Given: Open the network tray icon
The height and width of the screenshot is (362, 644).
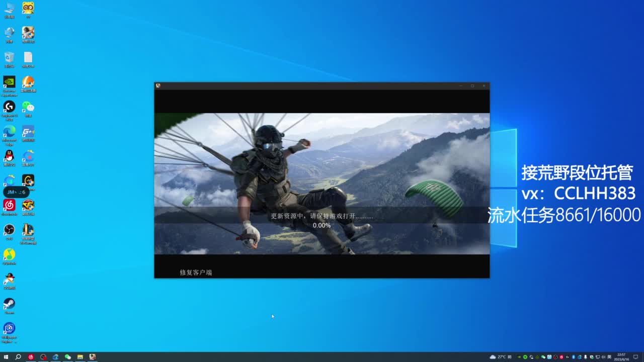Looking at the screenshot, I should pos(597,357).
